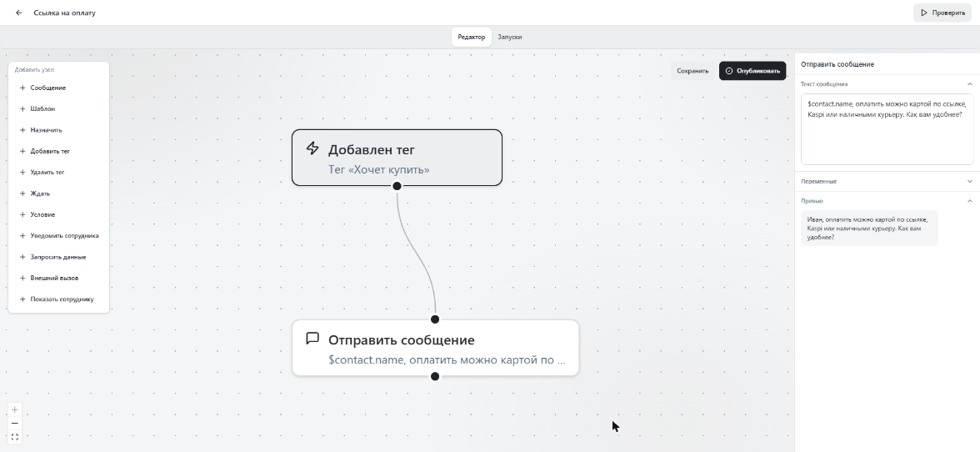980x452 pixels.
Task: Add a Показать сотруднику node
Action: (58, 299)
